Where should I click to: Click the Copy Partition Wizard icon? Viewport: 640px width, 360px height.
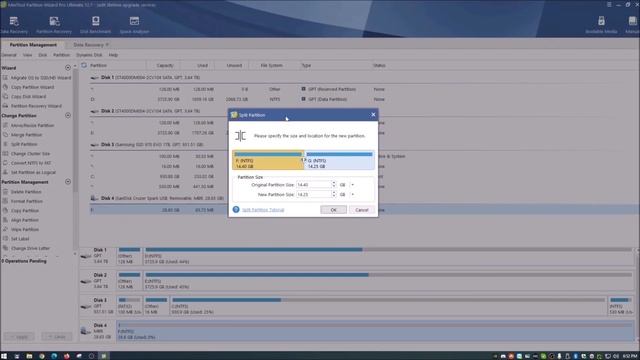pos(5,87)
